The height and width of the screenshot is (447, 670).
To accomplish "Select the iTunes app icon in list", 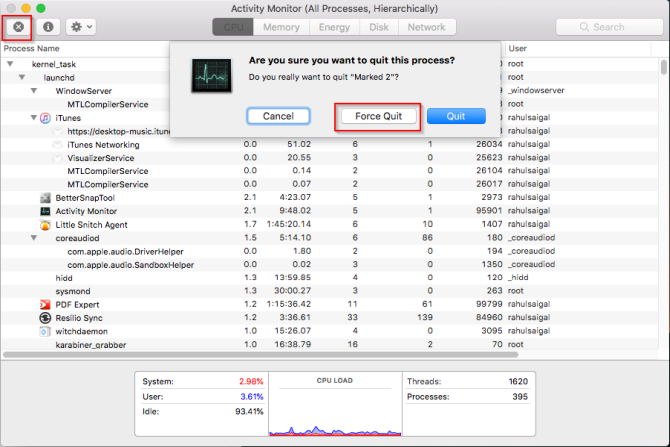I will [45, 118].
